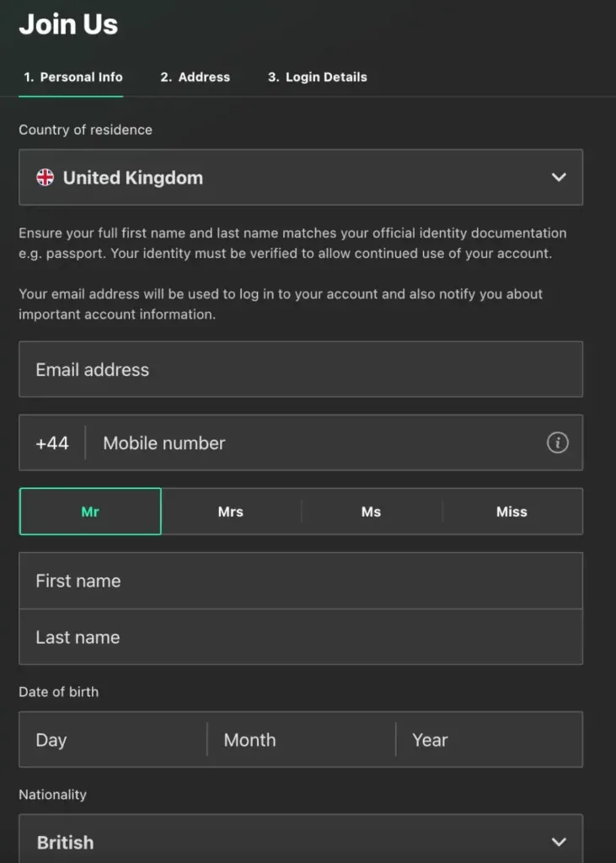Viewport: 616px width, 863px height.
Task: Click the First name field
Action: (x=301, y=580)
